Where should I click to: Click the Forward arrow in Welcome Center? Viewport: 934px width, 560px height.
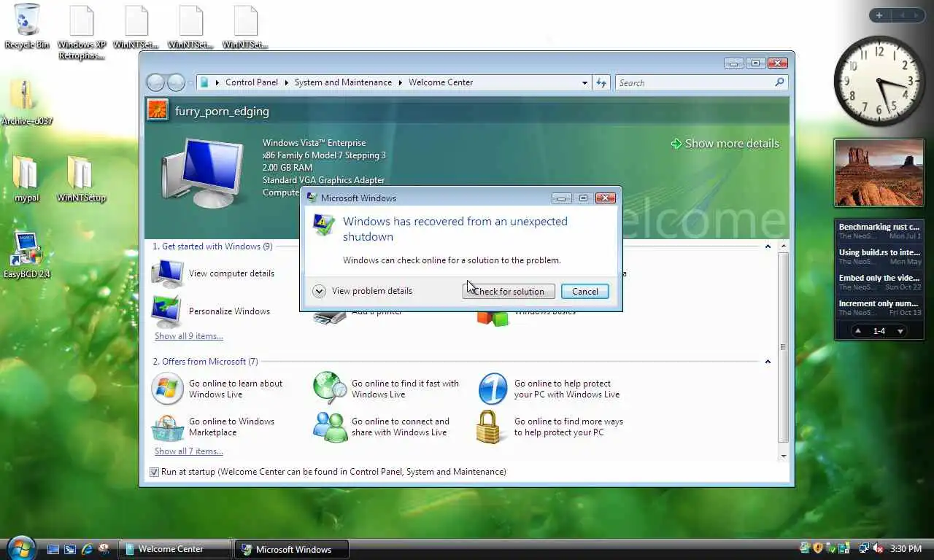tap(176, 82)
